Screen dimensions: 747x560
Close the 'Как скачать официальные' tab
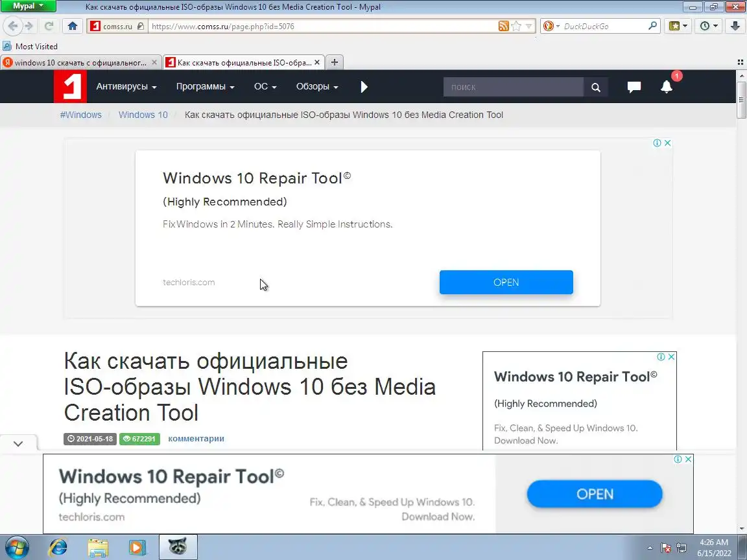tap(317, 62)
